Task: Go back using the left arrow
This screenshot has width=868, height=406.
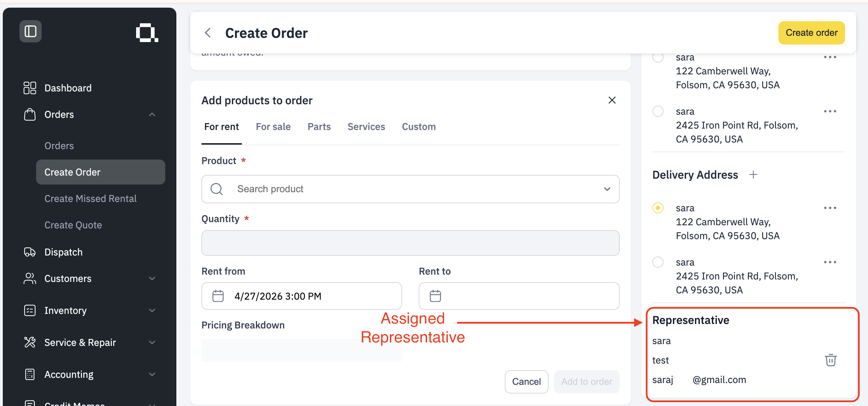Action: tap(208, 33)
